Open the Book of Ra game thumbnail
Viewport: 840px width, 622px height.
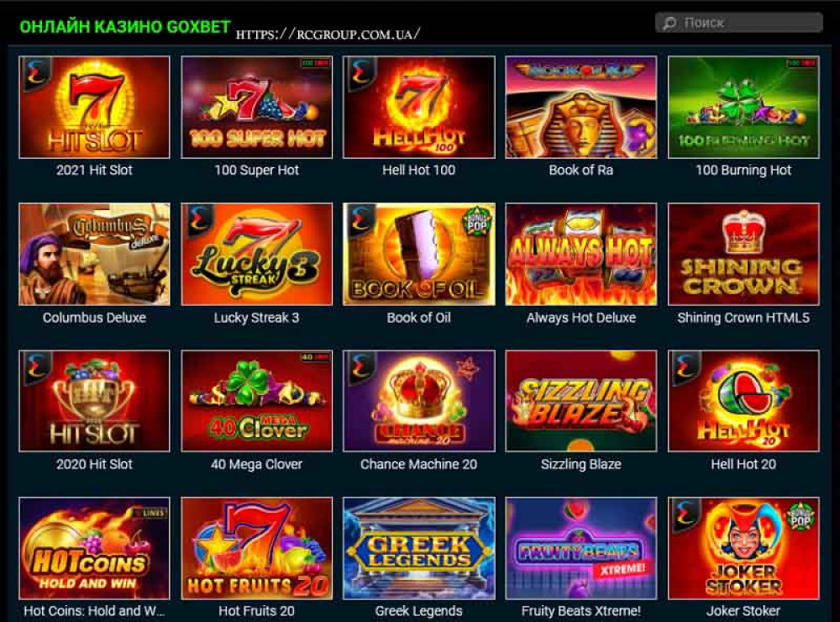(x=580, y=108)
